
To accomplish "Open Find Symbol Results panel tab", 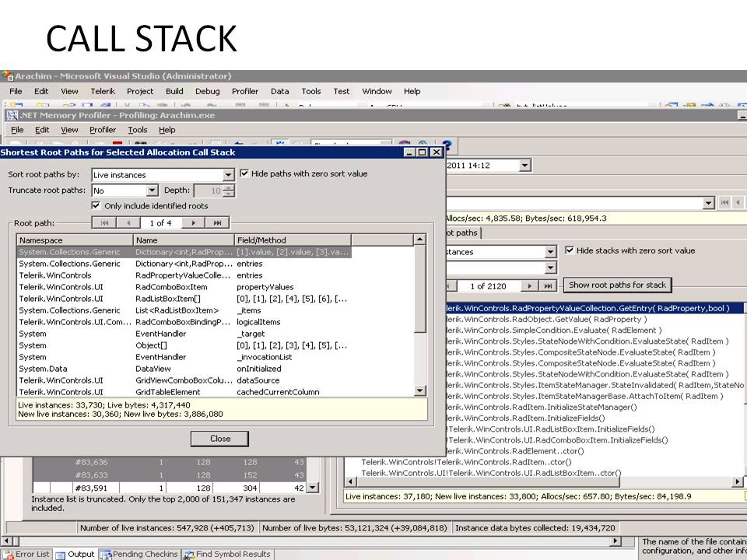I will (228, 555).
